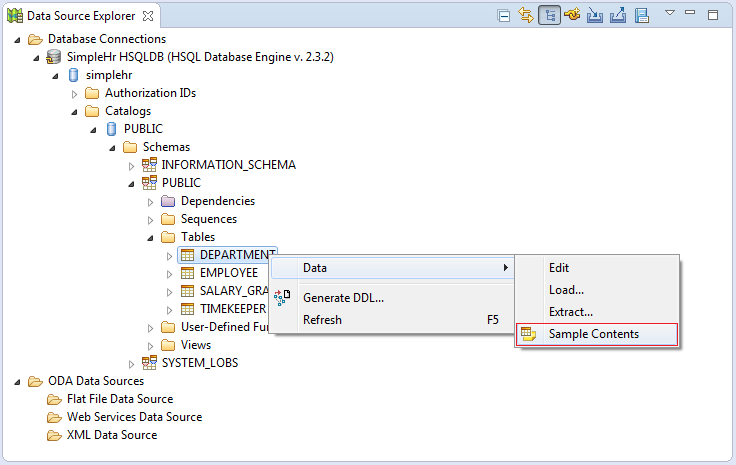Expand the Views folder arrow

150,346
